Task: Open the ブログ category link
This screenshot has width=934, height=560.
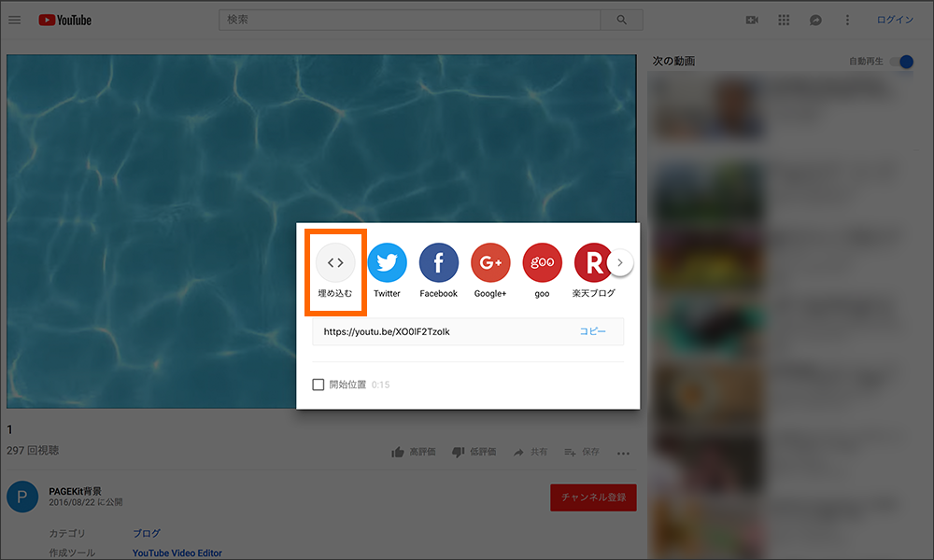Action: click(x=147, y=533)
